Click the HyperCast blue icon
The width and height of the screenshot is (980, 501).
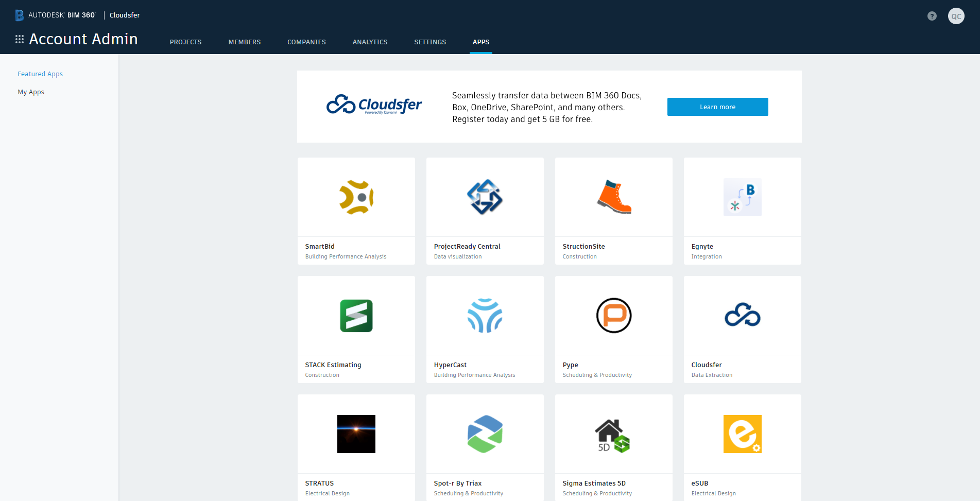tap(485, 316)
